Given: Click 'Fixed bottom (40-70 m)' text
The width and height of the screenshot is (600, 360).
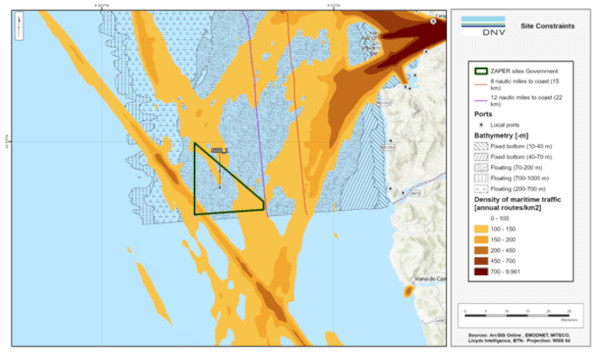Looking at the screenshot, I should [521, 157].
